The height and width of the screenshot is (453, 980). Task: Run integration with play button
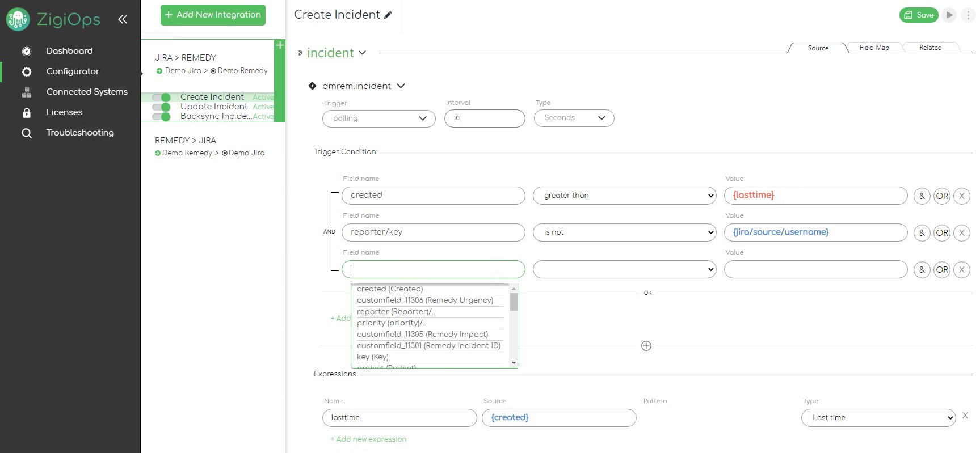949,15
